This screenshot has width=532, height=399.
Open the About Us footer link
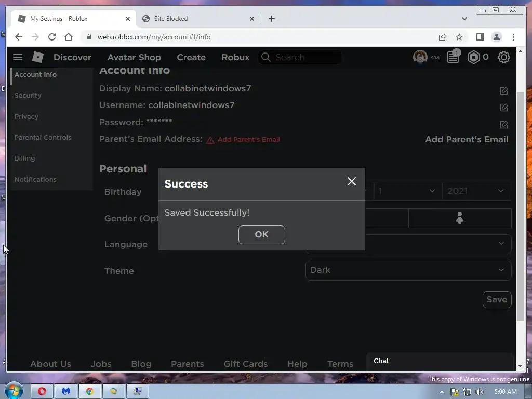tap(50, 364)
